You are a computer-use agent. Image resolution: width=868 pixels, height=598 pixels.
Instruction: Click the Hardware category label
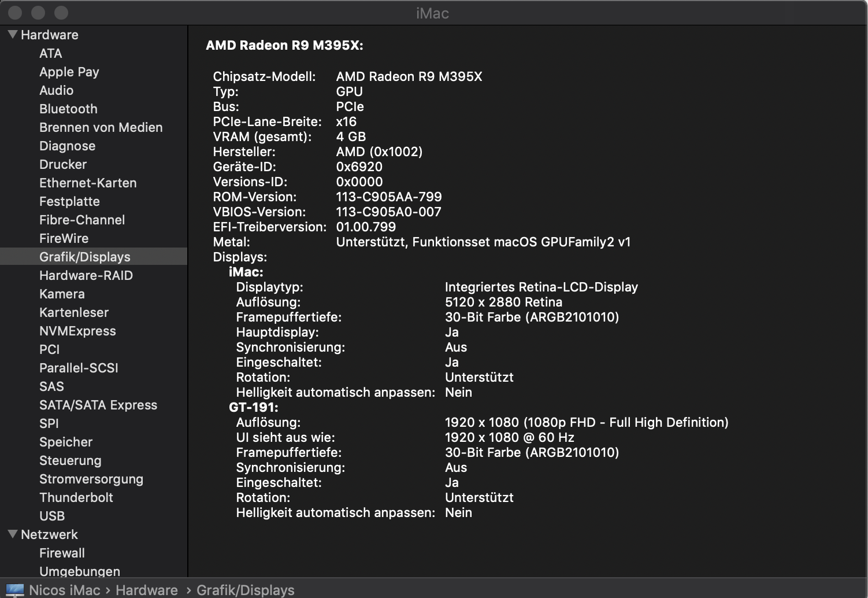(x=50, y=35)
